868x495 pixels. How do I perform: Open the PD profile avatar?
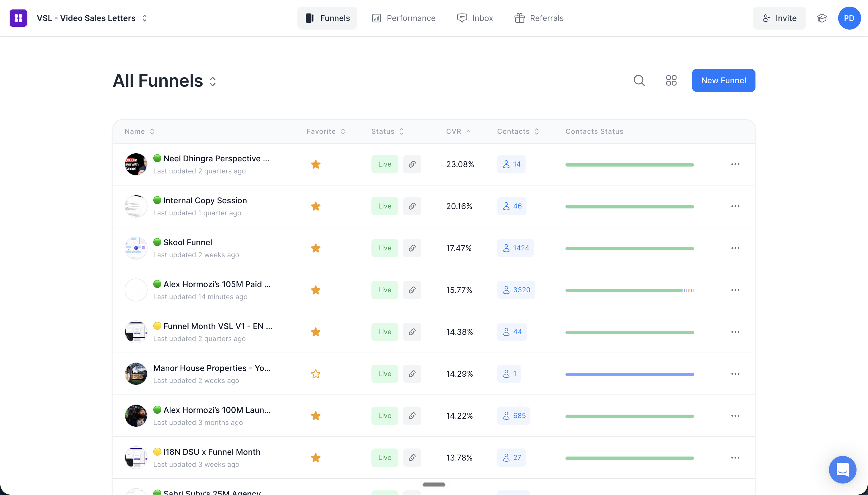tap(849, 18)
